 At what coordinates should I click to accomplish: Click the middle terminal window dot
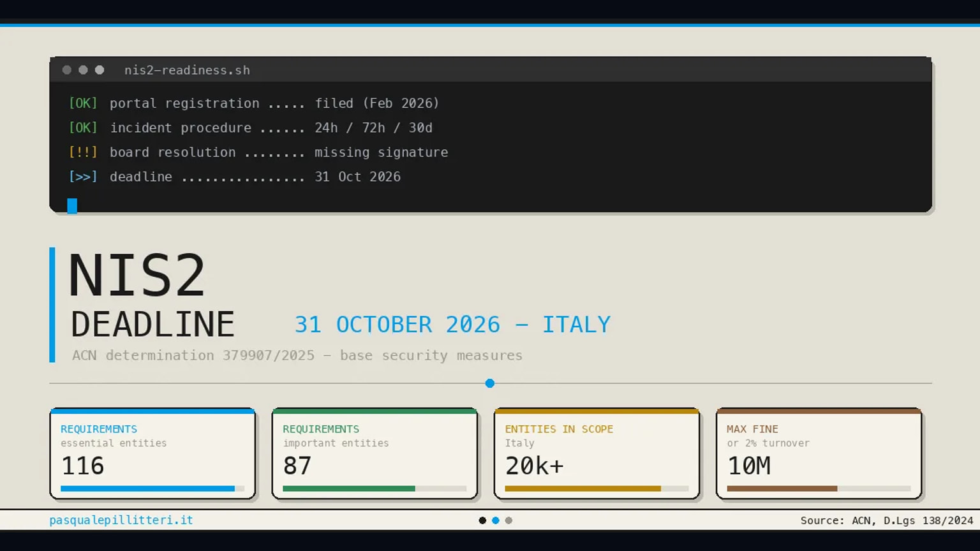click(83, 70)
